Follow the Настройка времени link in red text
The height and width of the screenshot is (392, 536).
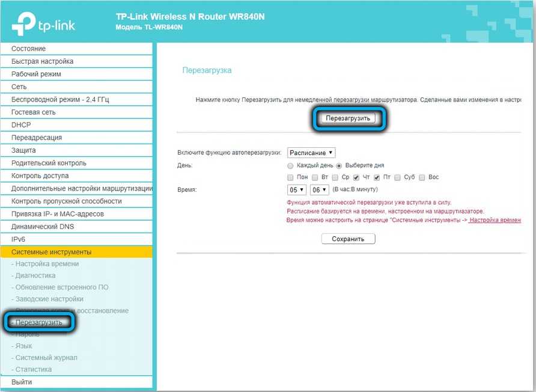(495, 221)
